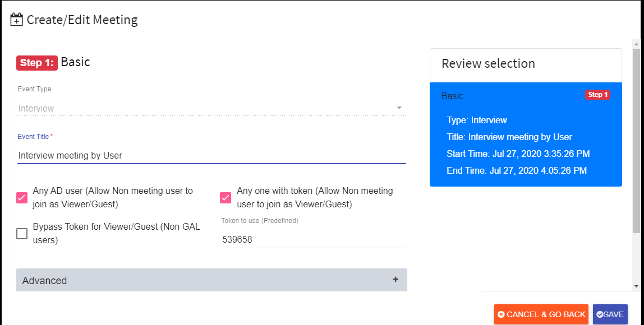Image resolution: width=644 pixels, height=325 pixels.
Task: Click the Event Title input field
Action: pyautogui.click(x=211, y=156)
